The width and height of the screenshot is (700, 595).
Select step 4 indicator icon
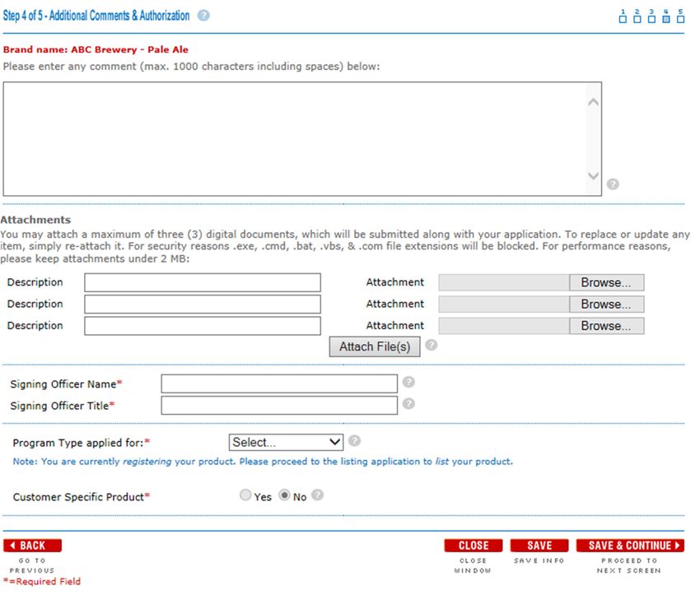(x=665, y=16)
